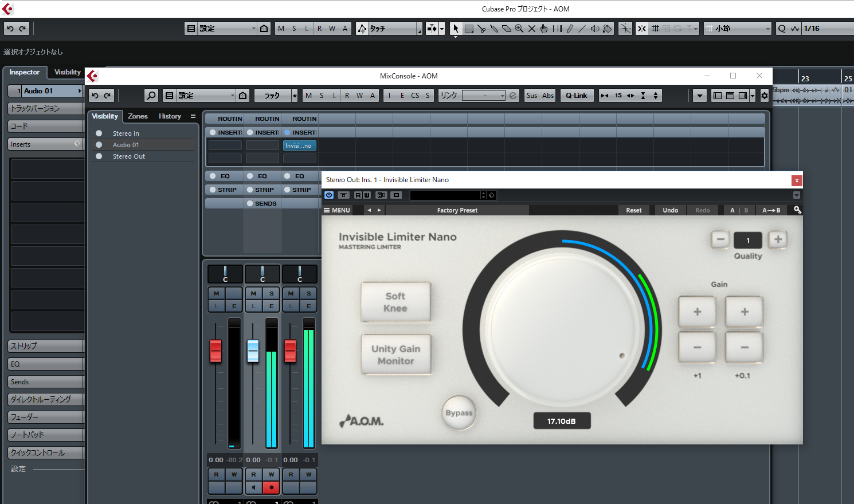854x504 pixels.
Task: Open the limiter MENU
Action: click(337, 210)
